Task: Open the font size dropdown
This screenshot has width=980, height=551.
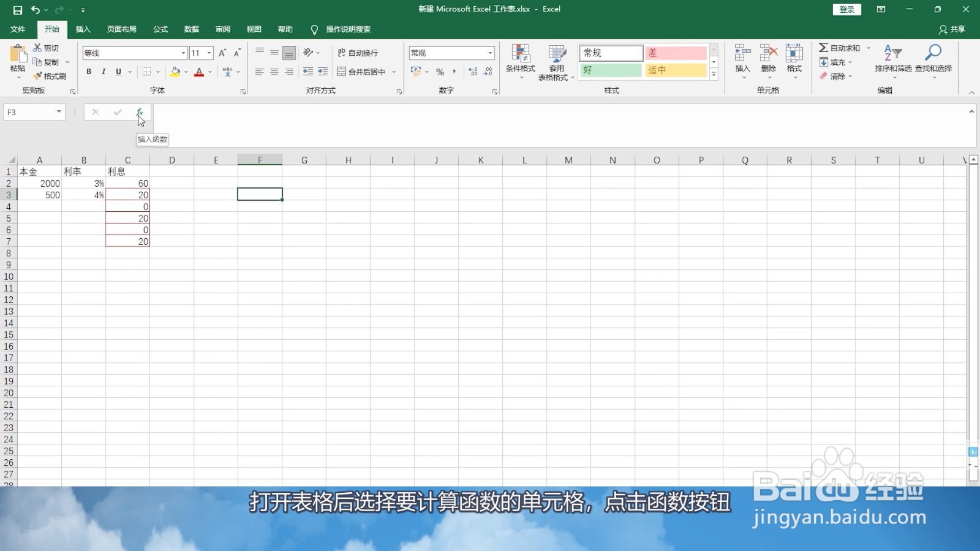Action: (x=209, y=53)
